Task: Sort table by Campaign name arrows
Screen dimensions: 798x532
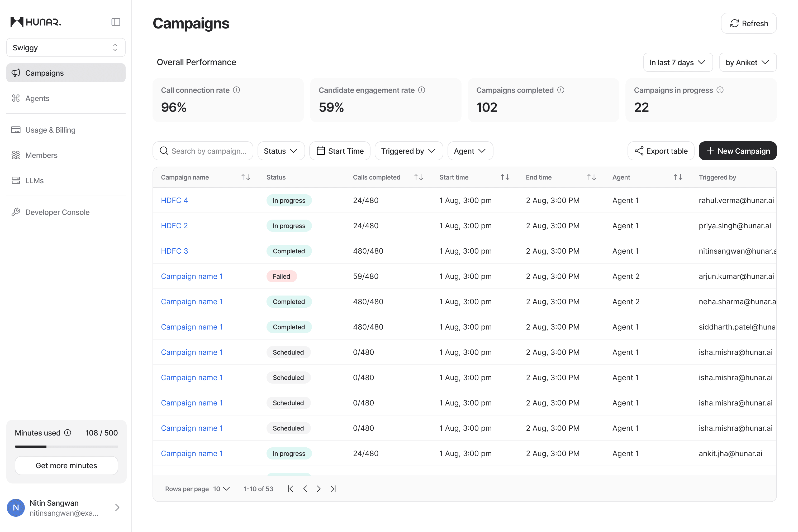Action: (x=245, y=177)
